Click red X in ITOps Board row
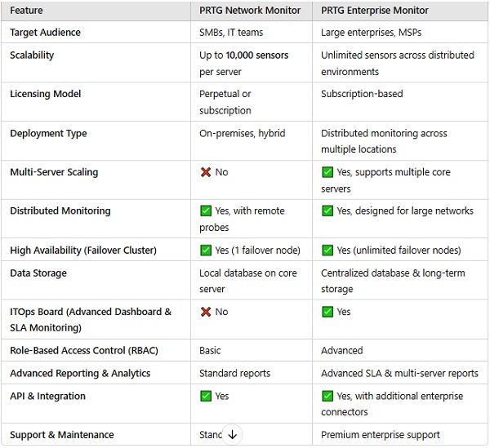 (x=206, y=312)
